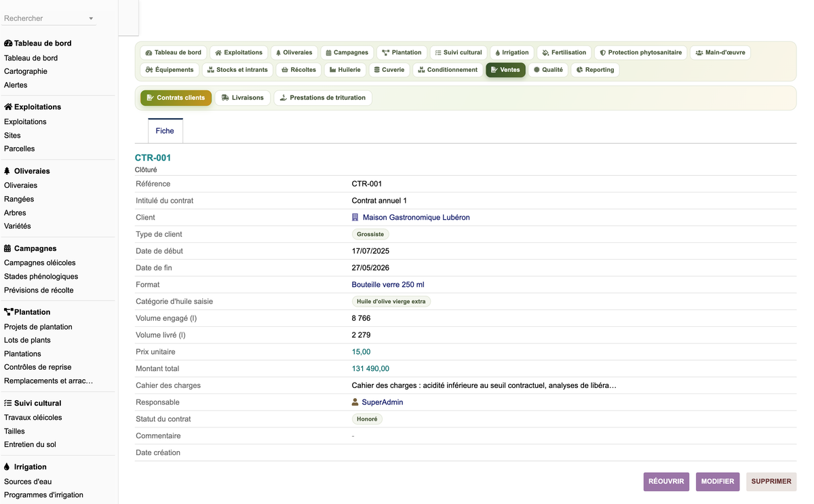Select the Contrats clients sub-tab
This screenshot has height=504, width=814.
tap(176, 98)
